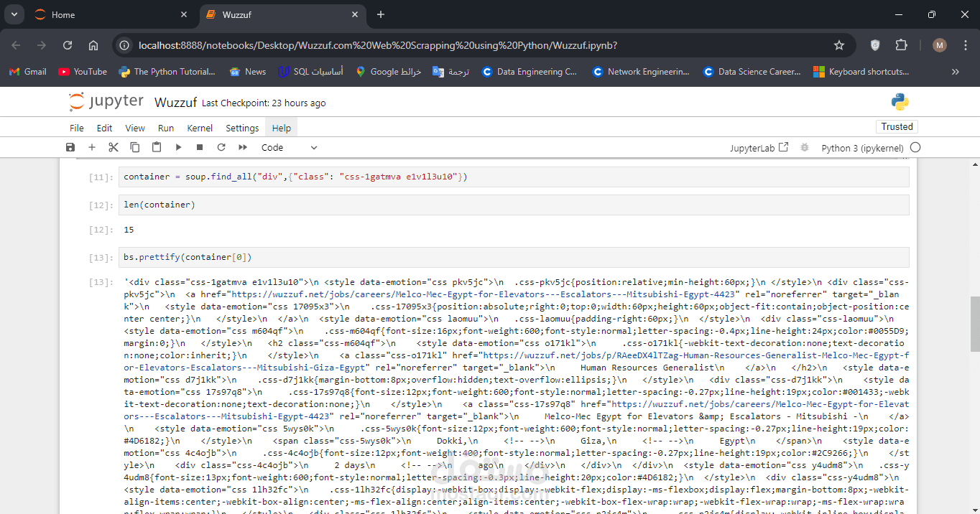Open the News bookmark
This screenshot has width=980, height=514.
point(248,72)
